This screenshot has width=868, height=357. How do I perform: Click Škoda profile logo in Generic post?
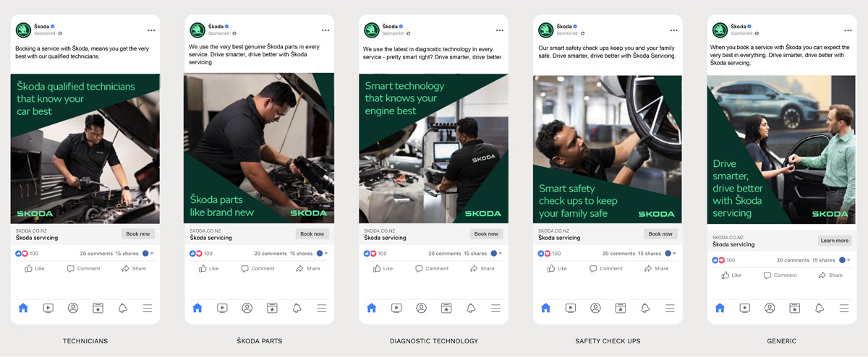point(720,30)
